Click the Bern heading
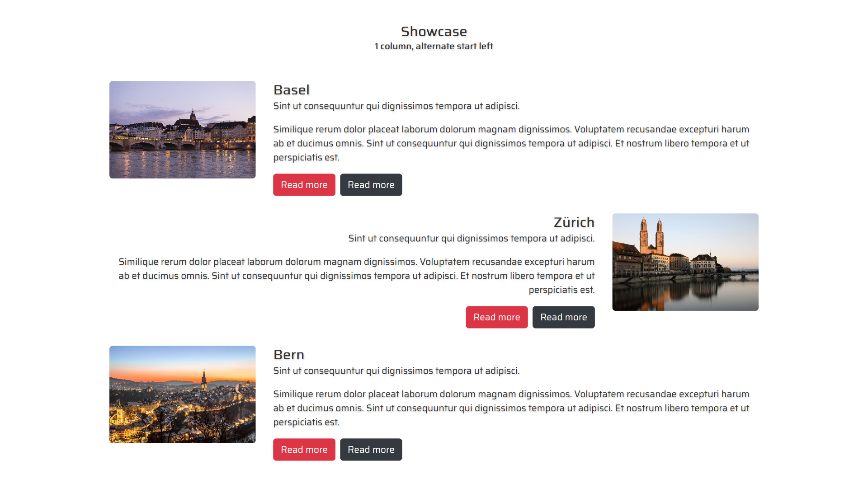The image size is (868, 488). click(288, 355)
